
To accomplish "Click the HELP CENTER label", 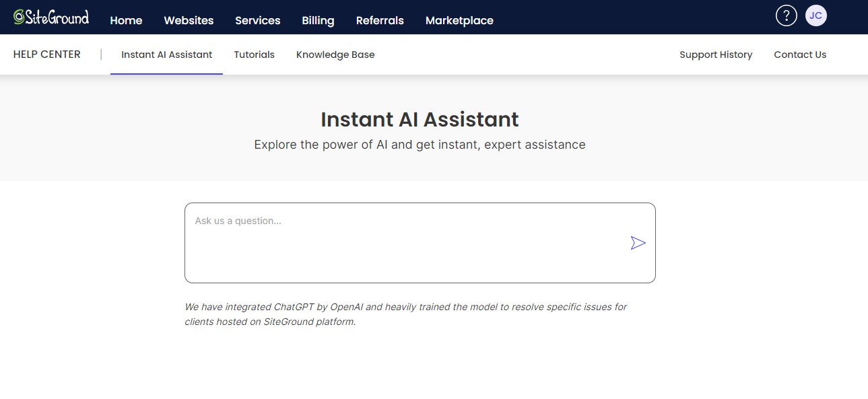I will (46, 55).
